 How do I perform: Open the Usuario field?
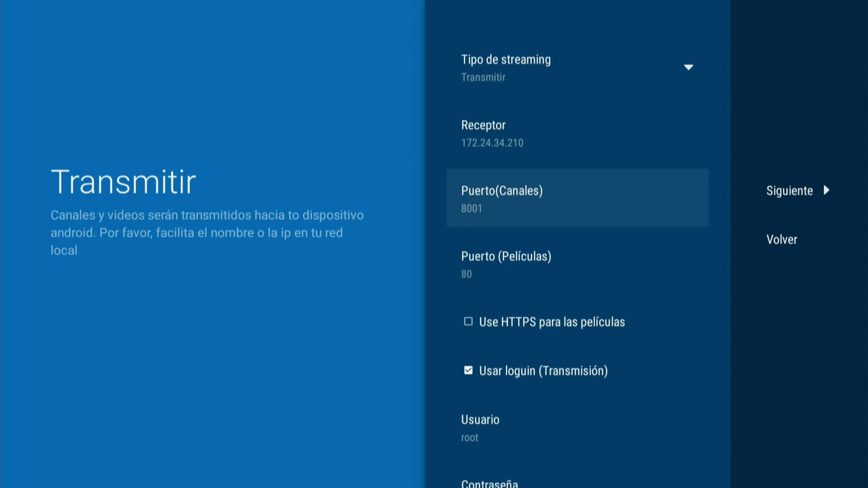pos(480,420)
